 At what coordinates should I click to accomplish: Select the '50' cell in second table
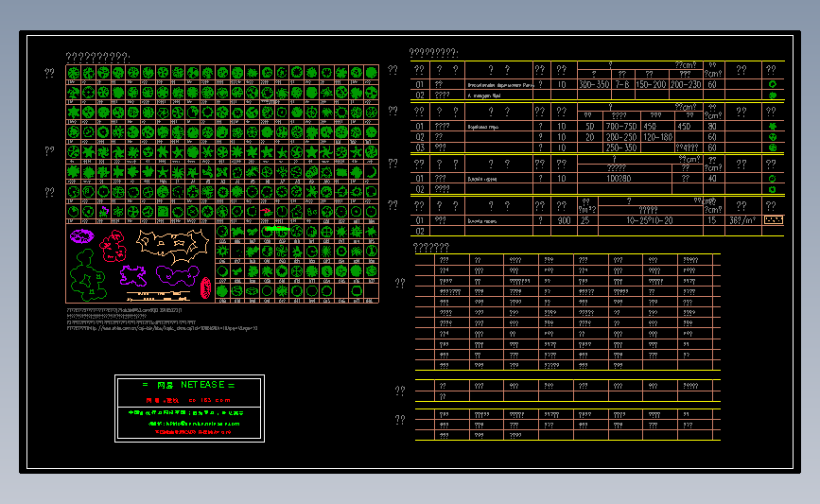click(x=590, y=127)
